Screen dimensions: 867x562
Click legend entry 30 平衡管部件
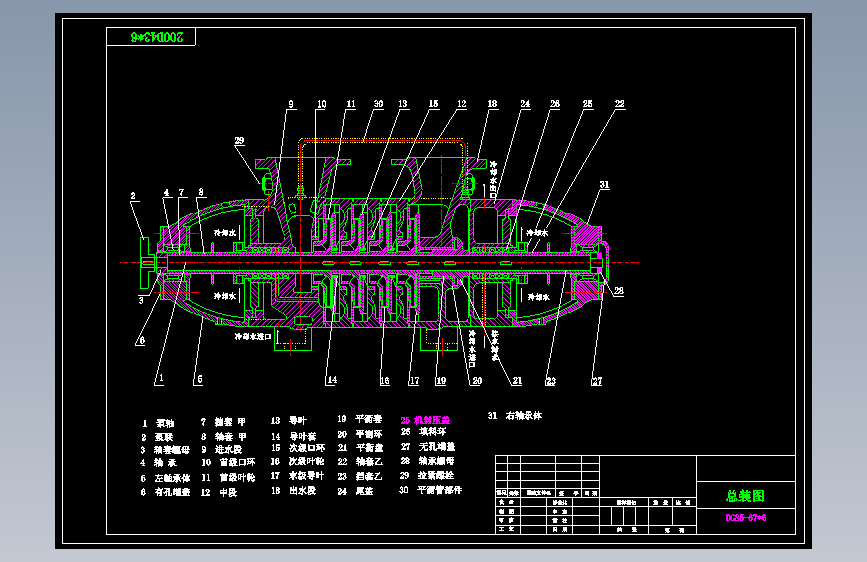[430, 490]
